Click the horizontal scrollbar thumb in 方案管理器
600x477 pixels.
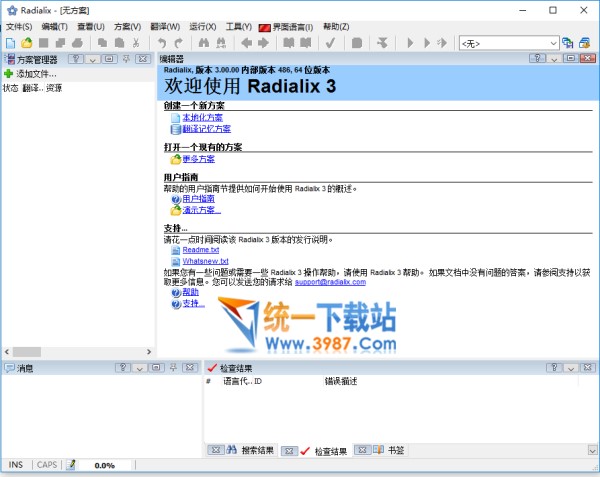pos(27,352)
